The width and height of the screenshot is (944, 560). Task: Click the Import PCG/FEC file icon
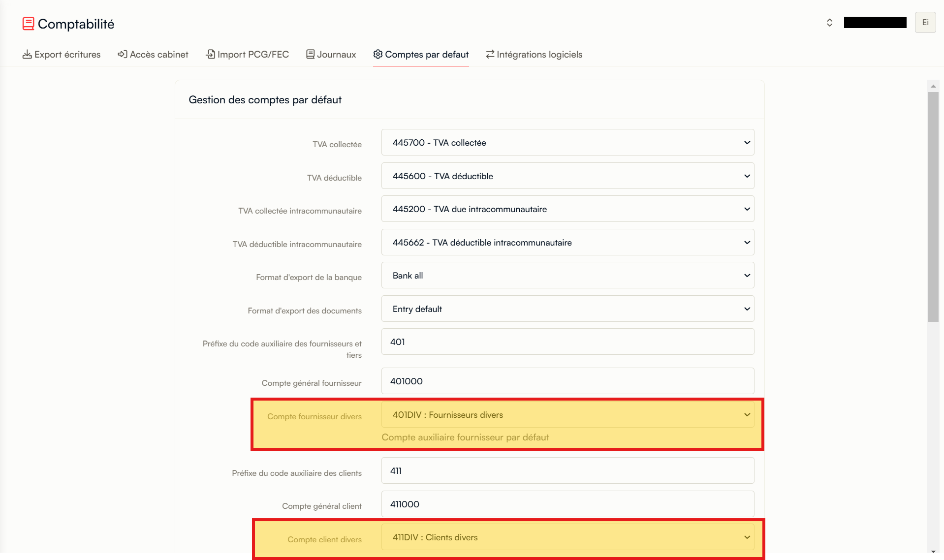click(x=210, y=54)
